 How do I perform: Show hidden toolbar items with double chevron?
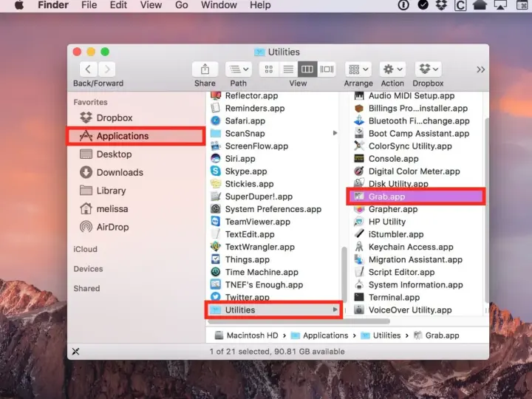click(x=480, y=69)
